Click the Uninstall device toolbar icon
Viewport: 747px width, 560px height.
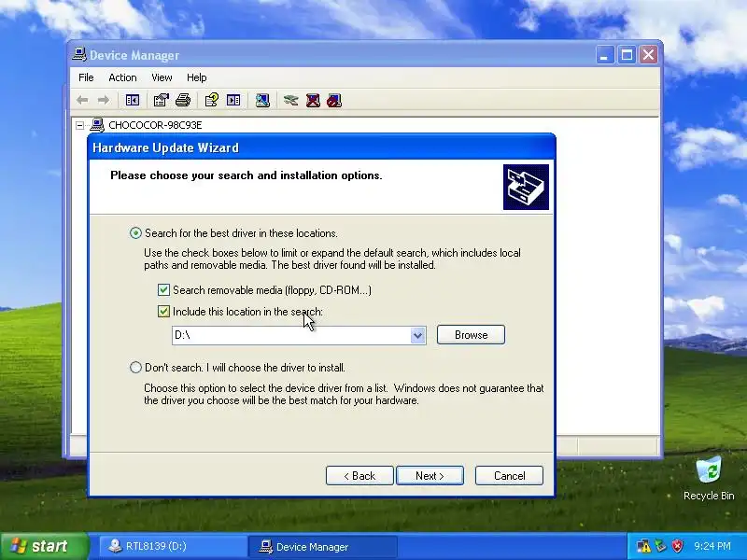point(313,101)
